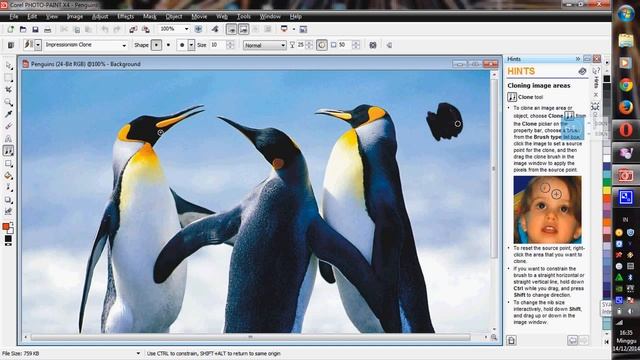640x360 pixels.
Task: Click the Import icon
Action: (133, 29)
